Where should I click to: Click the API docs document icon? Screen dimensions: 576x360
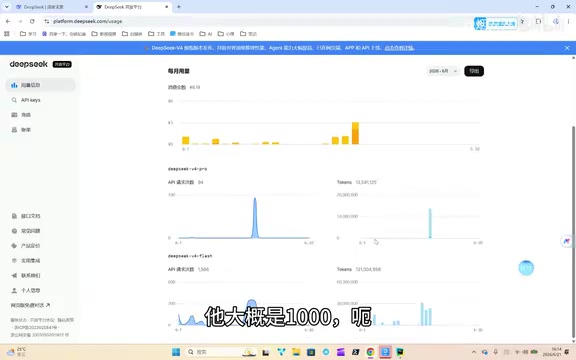(14, 216)
